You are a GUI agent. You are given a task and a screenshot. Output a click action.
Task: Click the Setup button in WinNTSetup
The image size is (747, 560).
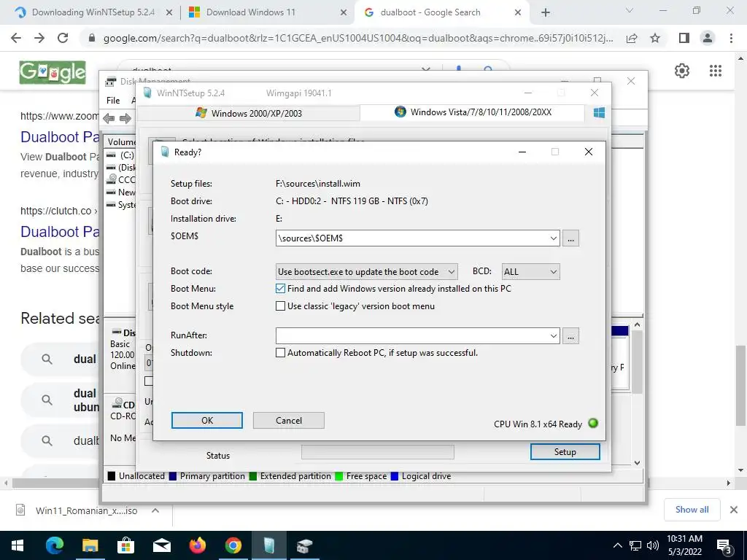[565, 452]
